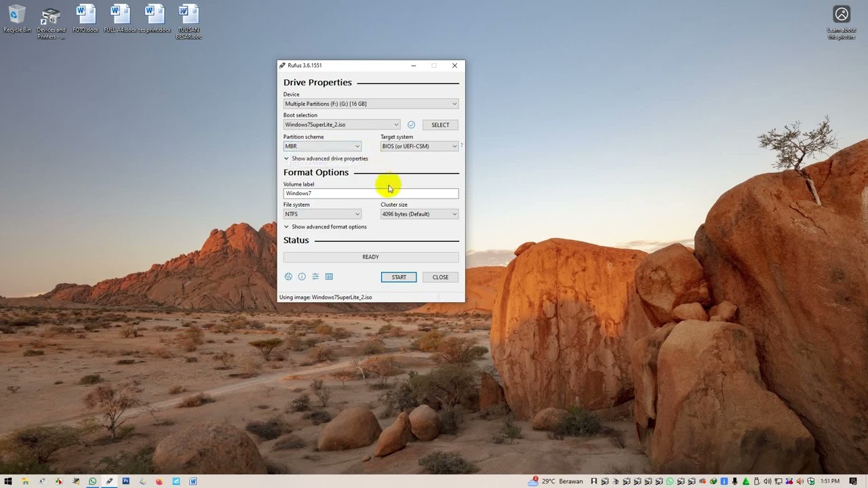Open the weather widget 29°C Berawan

coord(555,481)
